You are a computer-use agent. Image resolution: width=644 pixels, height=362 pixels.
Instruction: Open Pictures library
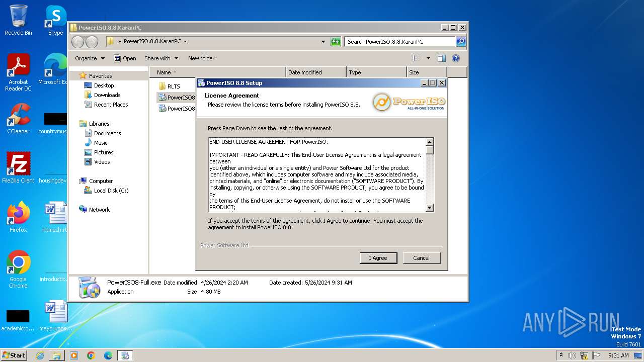[99, 152]
